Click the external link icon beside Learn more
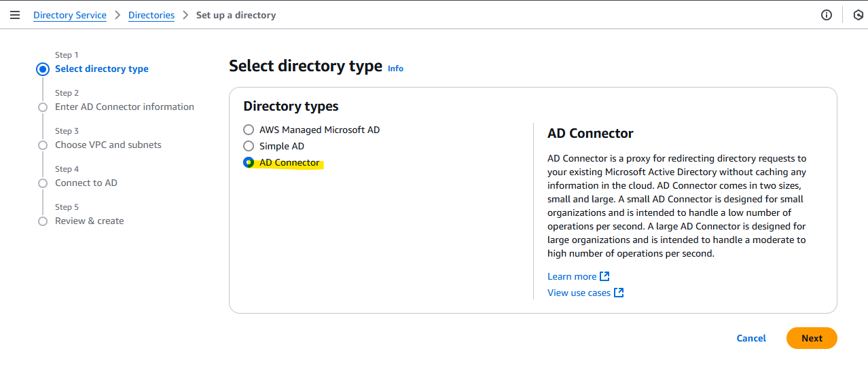868x370 pixels. click(x=604, y=276)
